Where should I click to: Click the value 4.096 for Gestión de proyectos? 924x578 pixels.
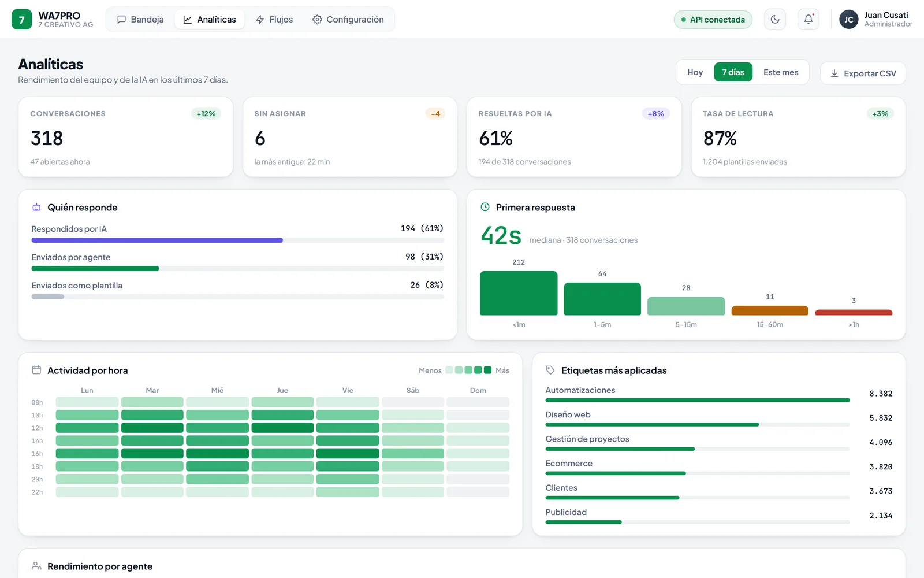pyautogui.click(x=881, y=442)
